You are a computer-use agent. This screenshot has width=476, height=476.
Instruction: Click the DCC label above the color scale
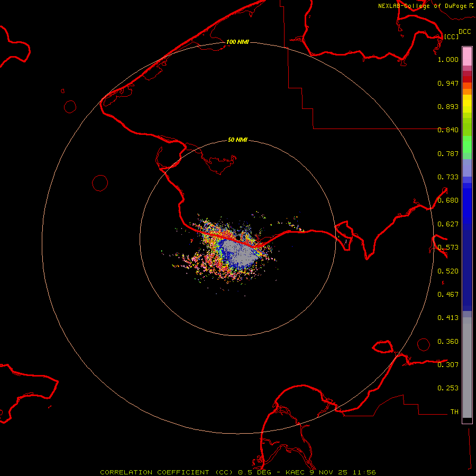465,31
